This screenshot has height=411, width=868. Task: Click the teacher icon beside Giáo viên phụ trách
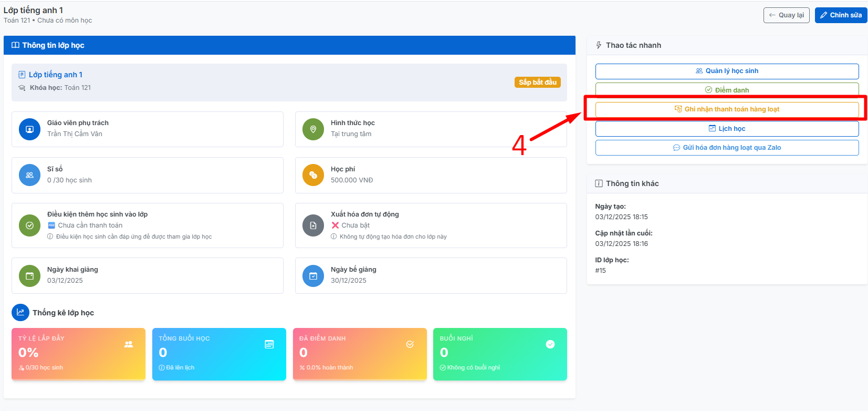(29, 129)
